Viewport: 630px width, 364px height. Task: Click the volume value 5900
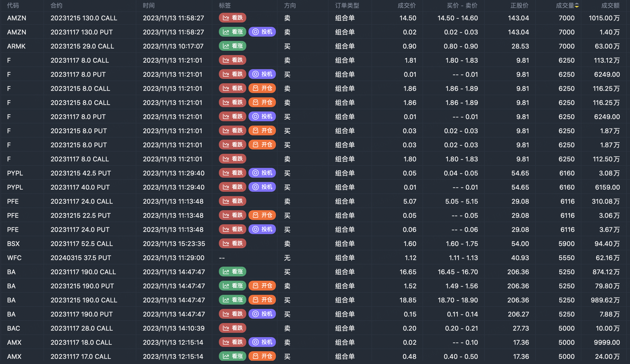click(567, 244)
